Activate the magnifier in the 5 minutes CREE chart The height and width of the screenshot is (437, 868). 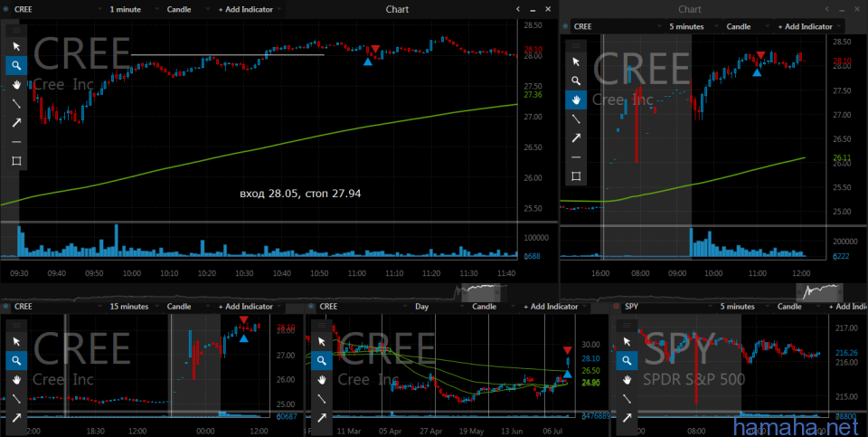click(x=576, y=81)
